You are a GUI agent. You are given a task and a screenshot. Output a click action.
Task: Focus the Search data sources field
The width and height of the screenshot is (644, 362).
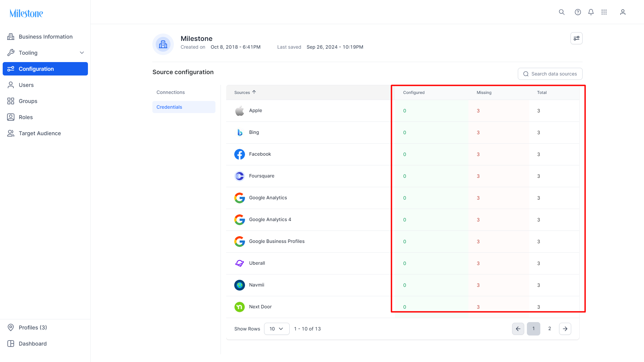pyautogui.click(x=550, y=74)
